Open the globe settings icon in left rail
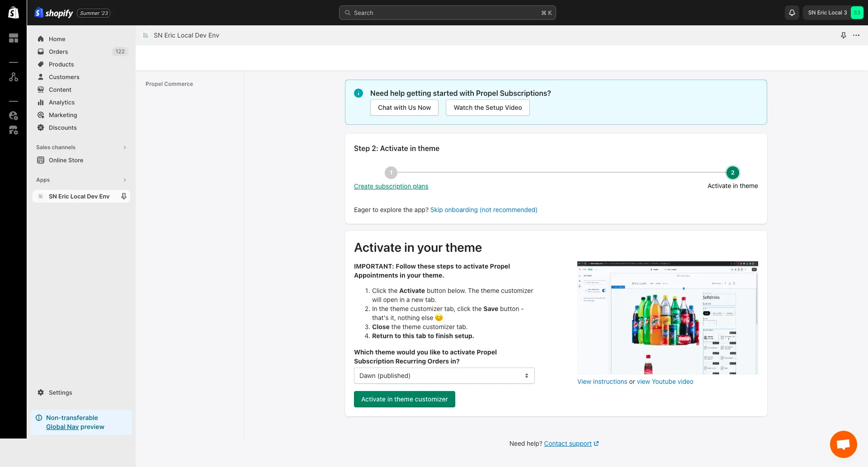Image resolution: width=868 pixels, height=467 pixels. [x=14, y=116]
